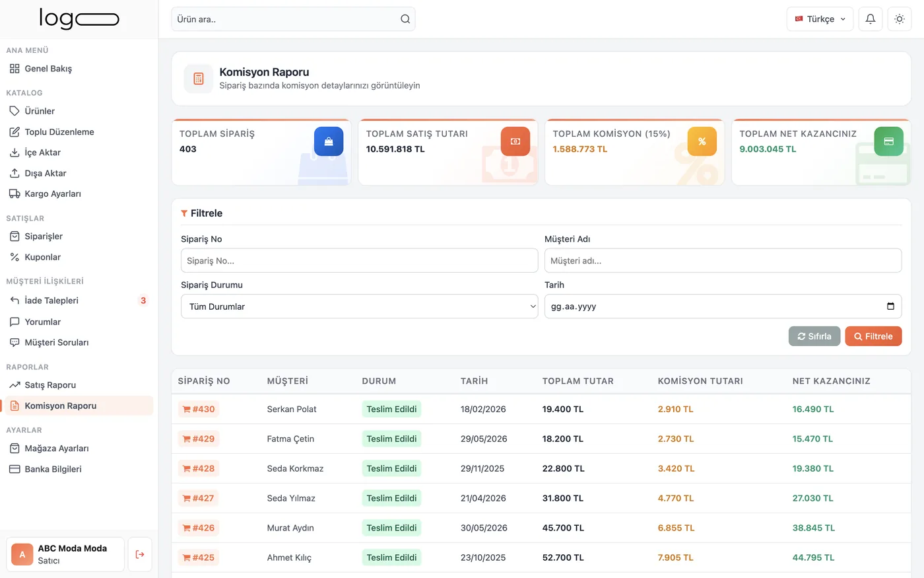The image size is (924, 578).
Task: Click the search magnifier icon
Action: point(405,19)
